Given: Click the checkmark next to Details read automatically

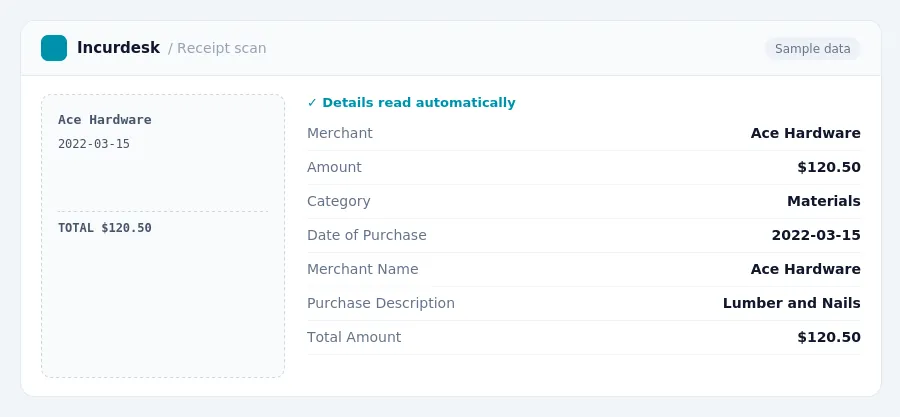Looking at the screenshot, I should coord(312,103).
